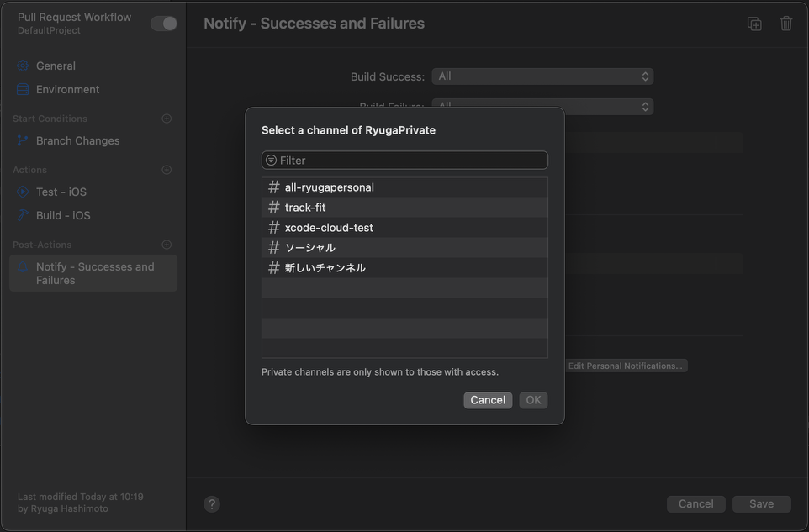Open the Build Success dropdown
The height and width of the screenshot is (532, 809).
click(542, 76)
